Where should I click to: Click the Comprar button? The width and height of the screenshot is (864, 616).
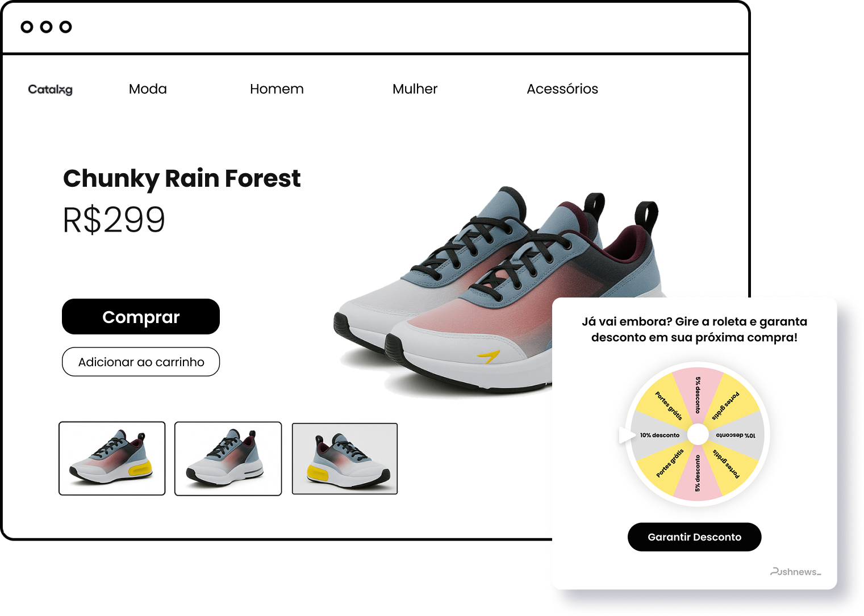141,317
